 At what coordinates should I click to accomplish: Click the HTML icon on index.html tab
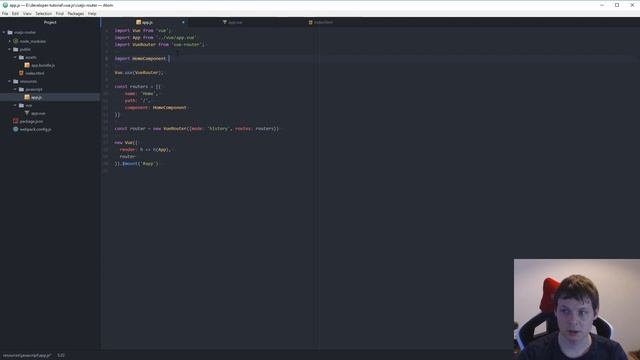(x=311, y=22)
